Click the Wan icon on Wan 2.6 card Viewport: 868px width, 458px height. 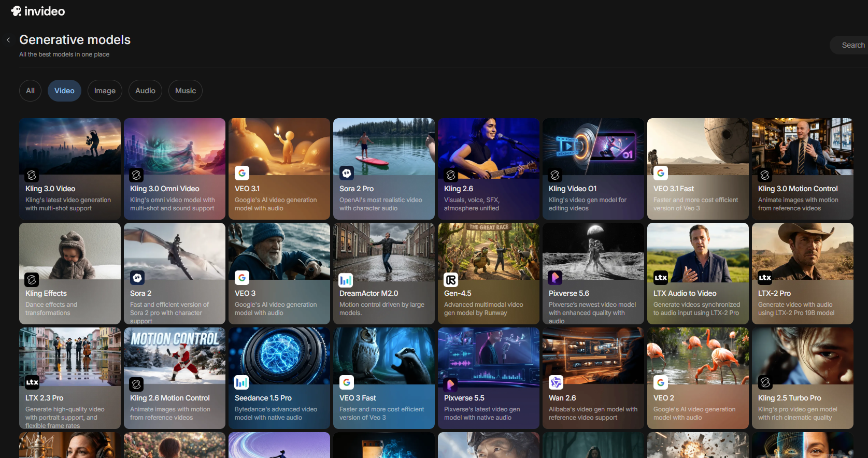pos(556,382)
